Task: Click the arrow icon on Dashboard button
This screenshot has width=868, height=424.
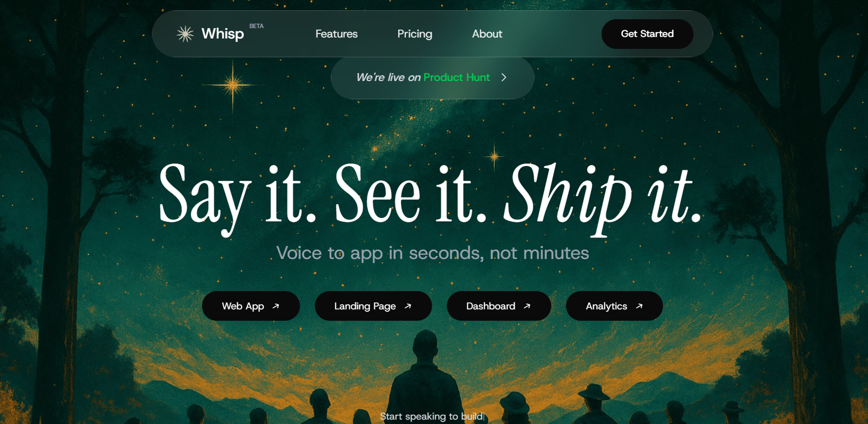Action: pos(527,306)
